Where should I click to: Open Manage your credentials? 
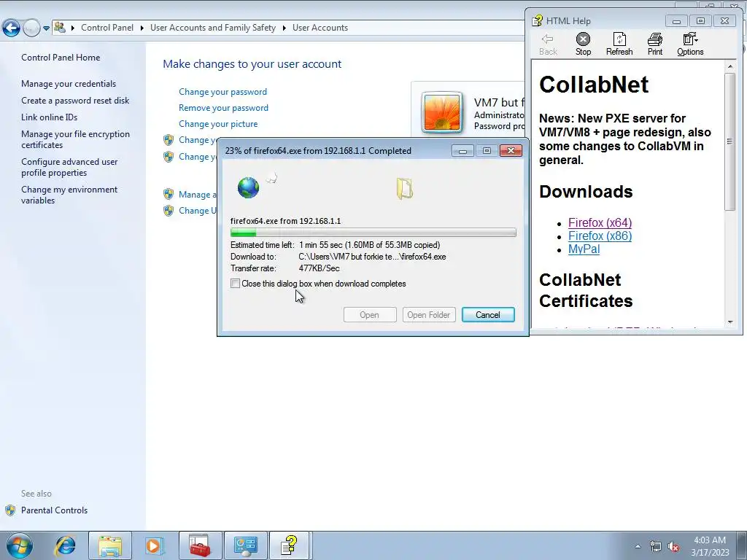(69, 84)
